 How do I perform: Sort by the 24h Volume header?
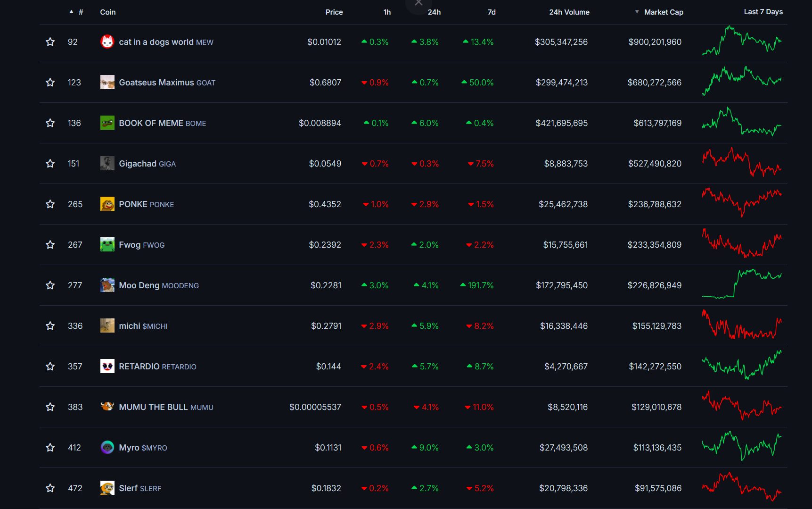coord(569,12)
